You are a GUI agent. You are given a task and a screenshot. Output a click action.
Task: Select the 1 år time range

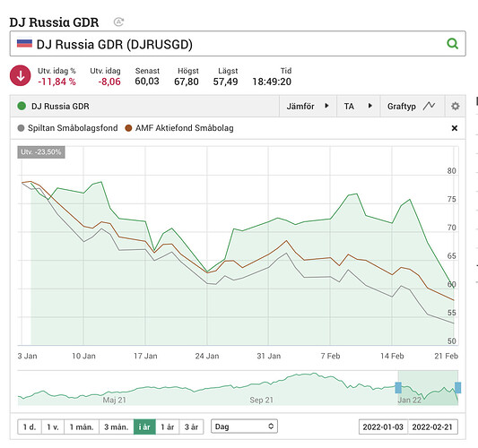[168, 427]
